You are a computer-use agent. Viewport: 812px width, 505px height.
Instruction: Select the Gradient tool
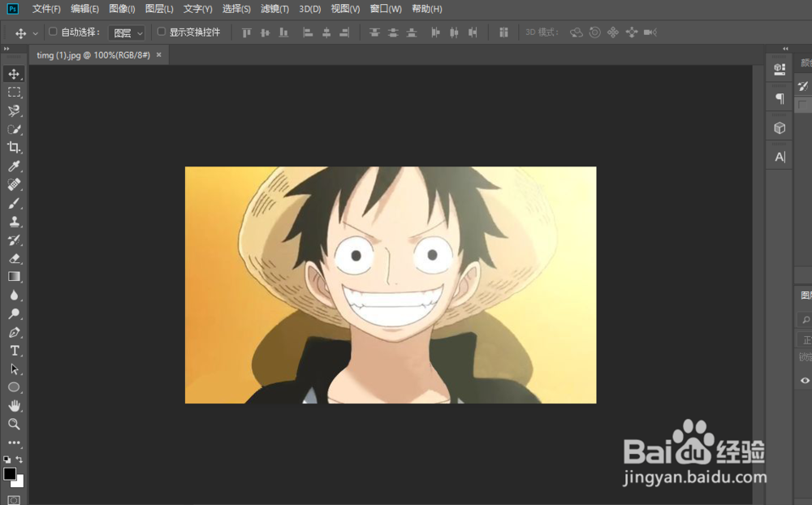point(14,277)
